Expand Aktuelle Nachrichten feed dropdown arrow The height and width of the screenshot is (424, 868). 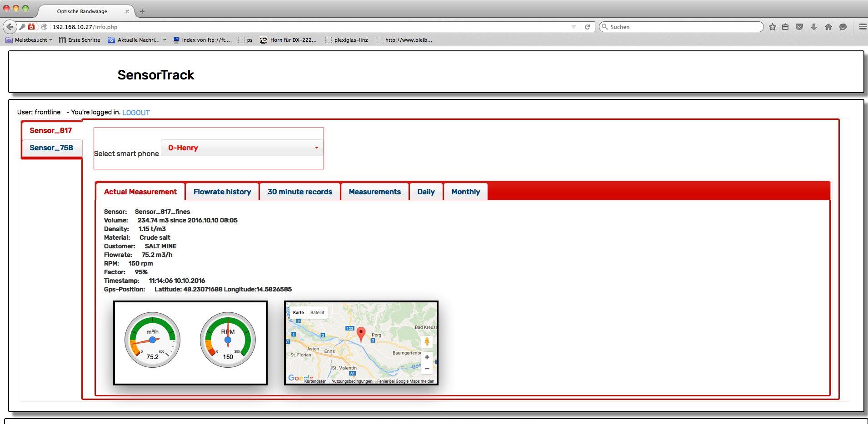point(165,40)
